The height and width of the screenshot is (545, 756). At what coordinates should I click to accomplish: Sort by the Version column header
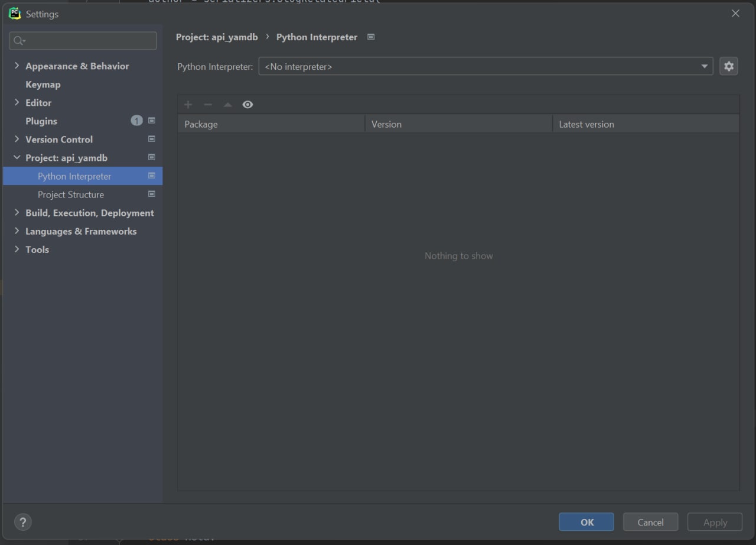tap(459, 124)
